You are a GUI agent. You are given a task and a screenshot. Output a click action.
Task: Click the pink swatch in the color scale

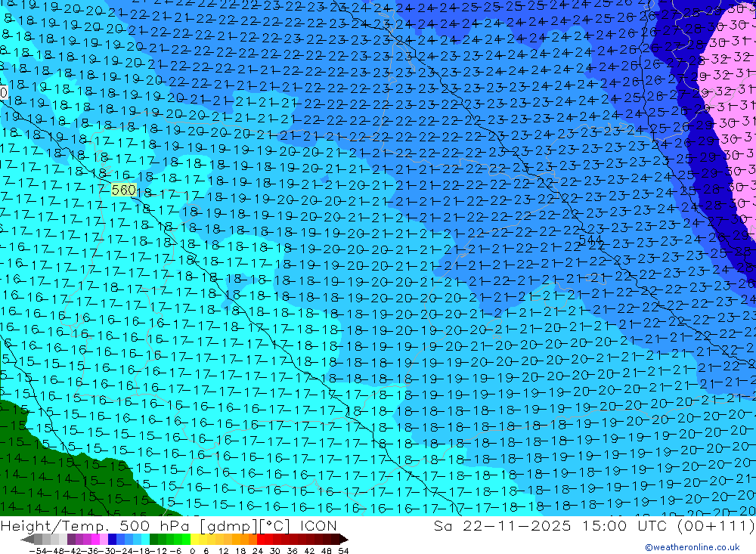coord(104,539)
